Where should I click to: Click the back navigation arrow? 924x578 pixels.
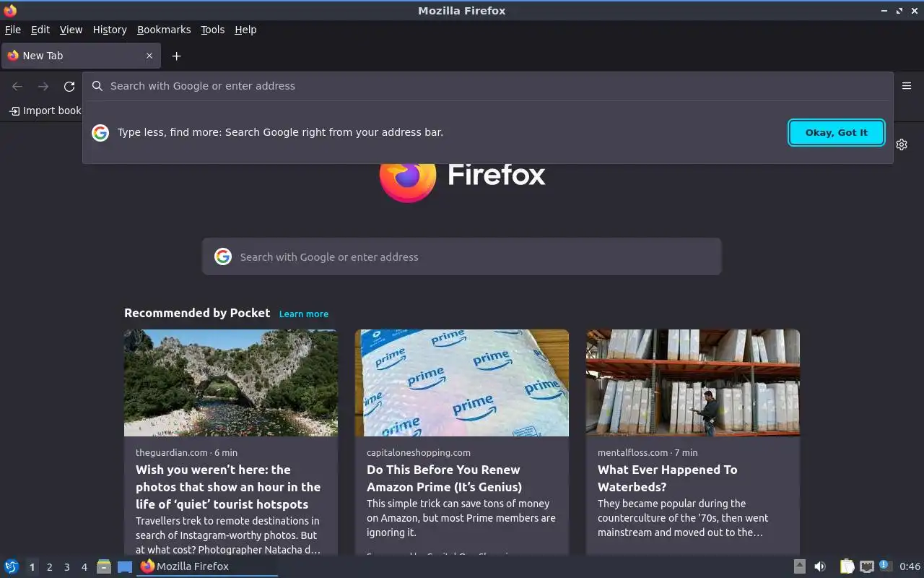click(17, 86)
